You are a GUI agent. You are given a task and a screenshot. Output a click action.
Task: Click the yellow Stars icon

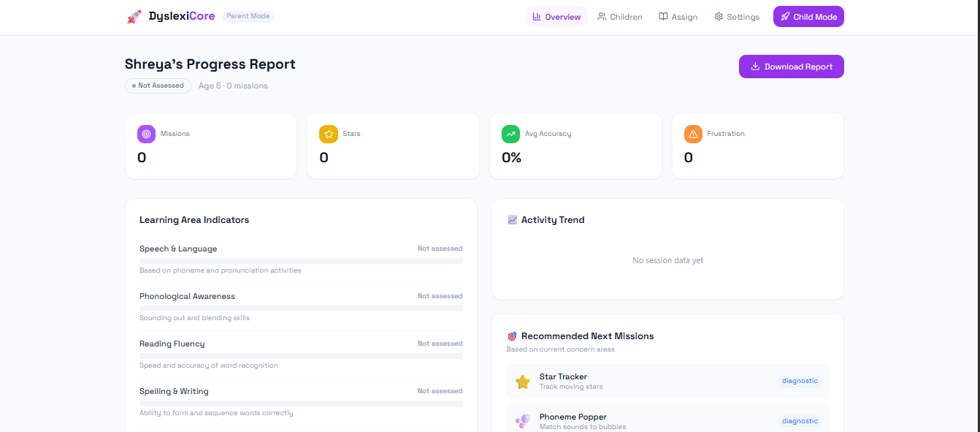(329, 134)
